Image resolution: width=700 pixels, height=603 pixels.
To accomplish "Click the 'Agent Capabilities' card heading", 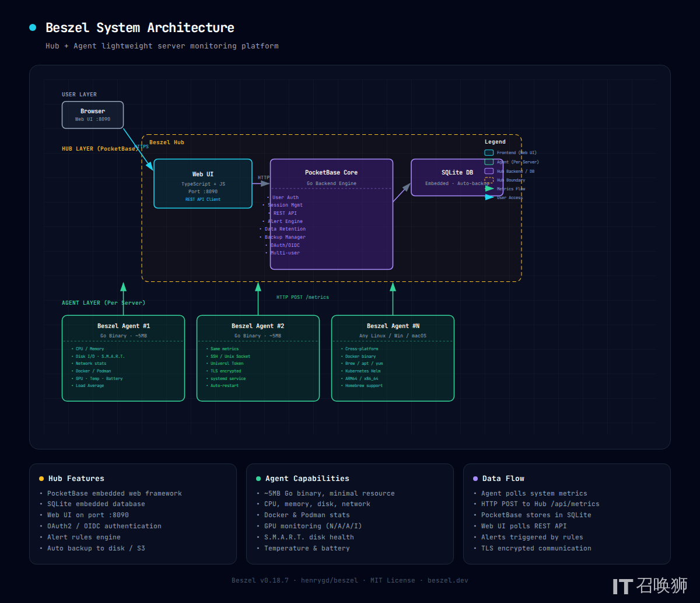I will (x=307, y=479).
